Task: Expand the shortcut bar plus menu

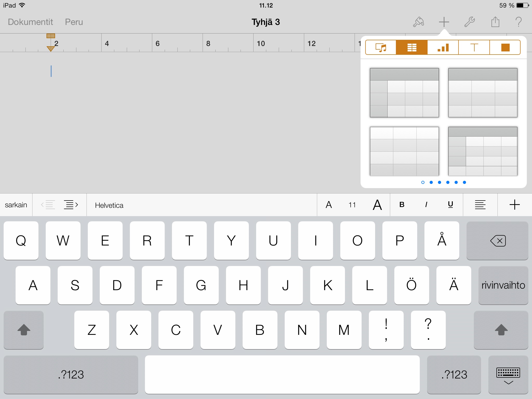Action: (514, 205)
